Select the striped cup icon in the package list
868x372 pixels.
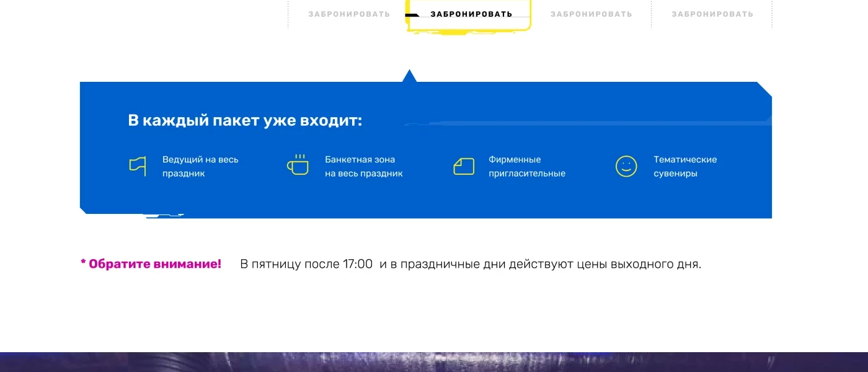(x=298, y=165)
